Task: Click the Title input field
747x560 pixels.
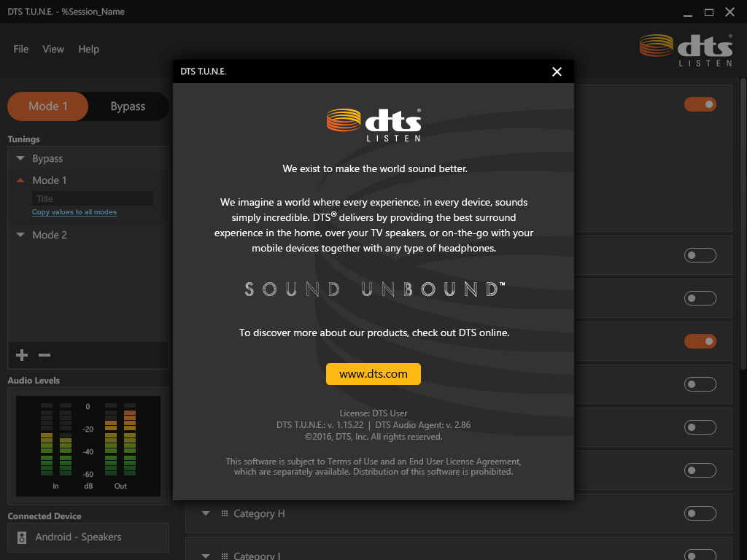Action: pyautogui.click(x=93, y=198)
